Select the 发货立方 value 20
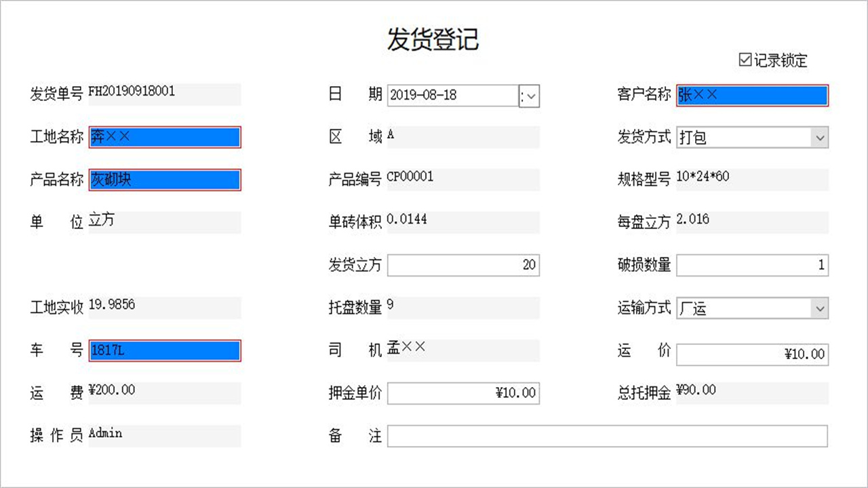The width and height of the screenshot is (868, 488). 463,265
